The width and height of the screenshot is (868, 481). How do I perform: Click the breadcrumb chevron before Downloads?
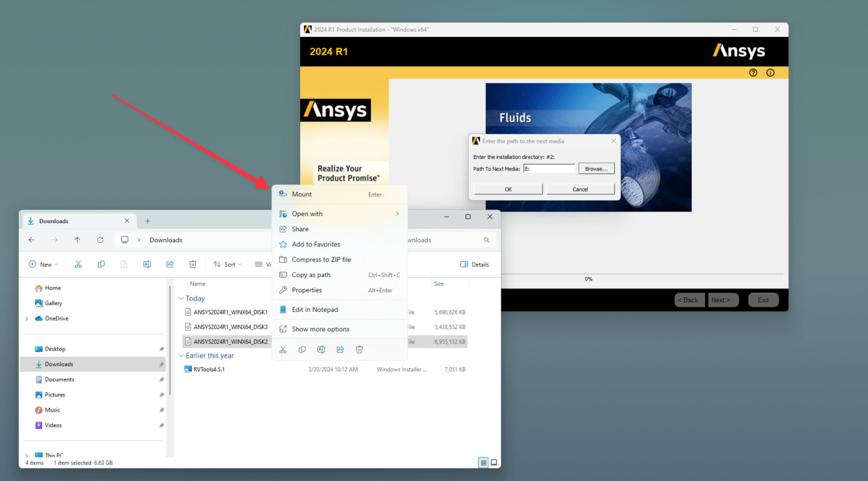point(139,240)
